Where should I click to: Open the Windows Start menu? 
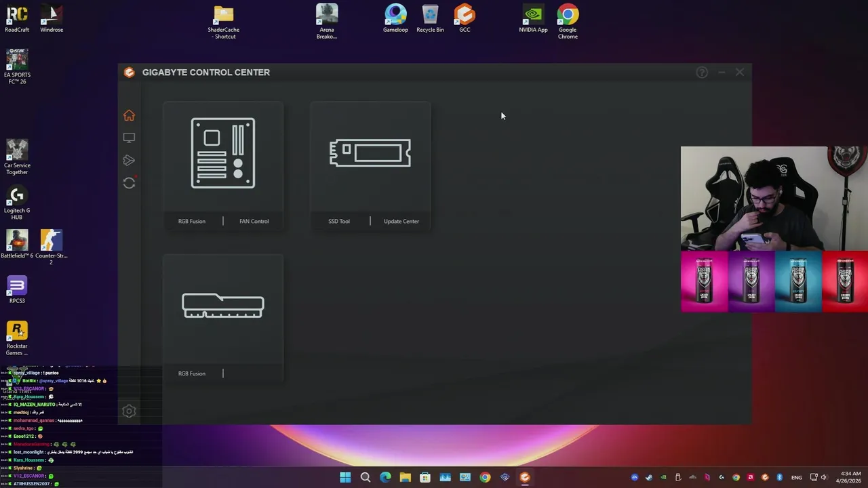(345, 477)
